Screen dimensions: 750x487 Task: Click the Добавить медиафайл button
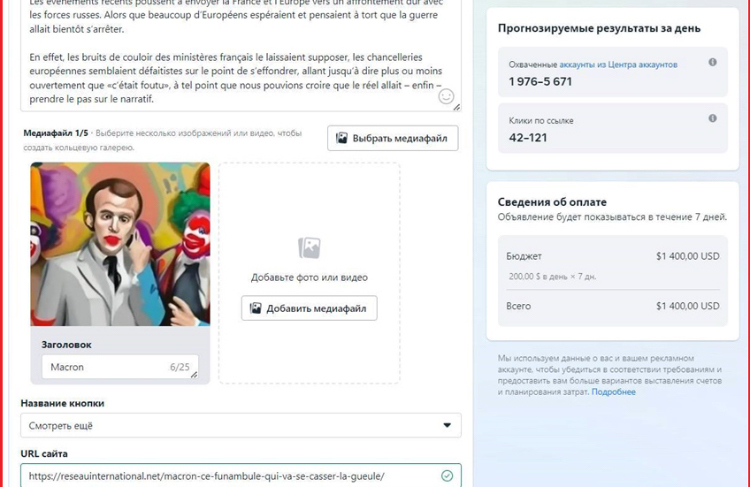coord(309,309)
